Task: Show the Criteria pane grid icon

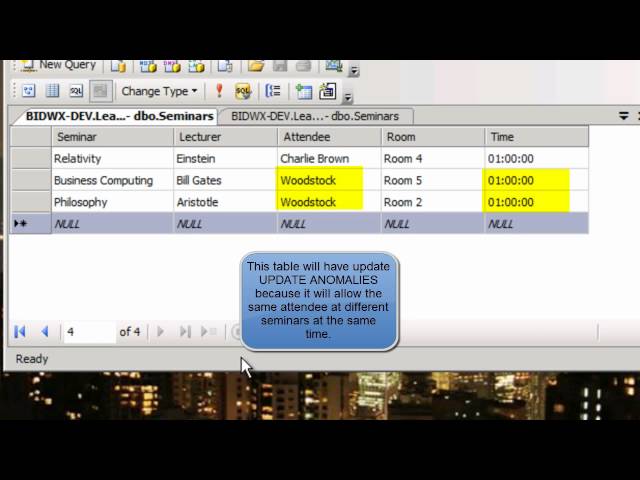Action: tap(52, 91)
